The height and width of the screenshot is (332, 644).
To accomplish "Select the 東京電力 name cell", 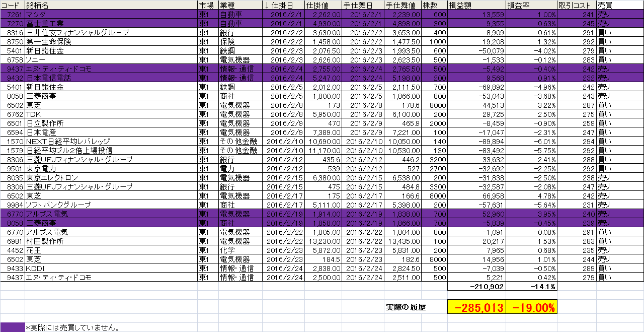I will point(111,168).
